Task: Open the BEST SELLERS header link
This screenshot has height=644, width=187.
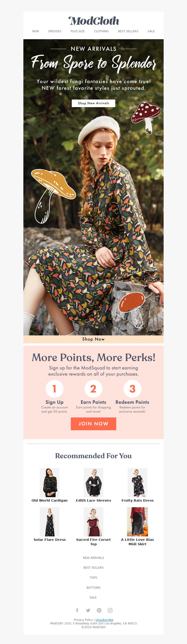Action: (x=128, y=31)
